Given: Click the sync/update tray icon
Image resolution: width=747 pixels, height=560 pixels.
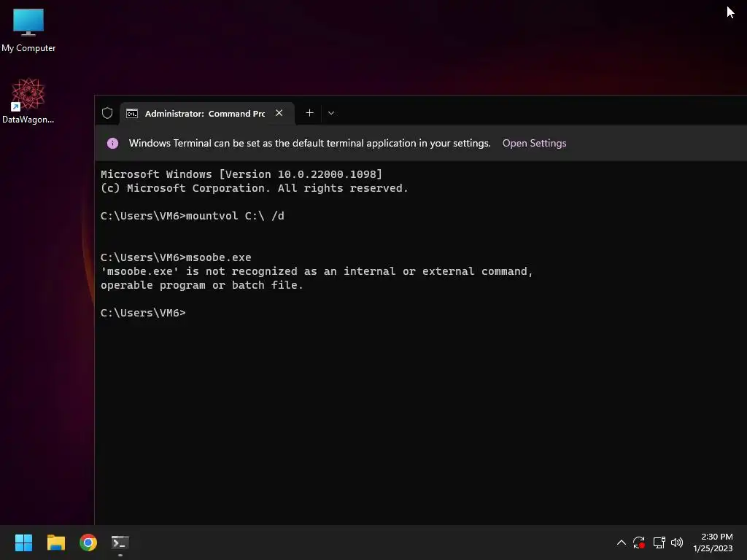Looking at the screenshot, I should click(x=639, y=542).
